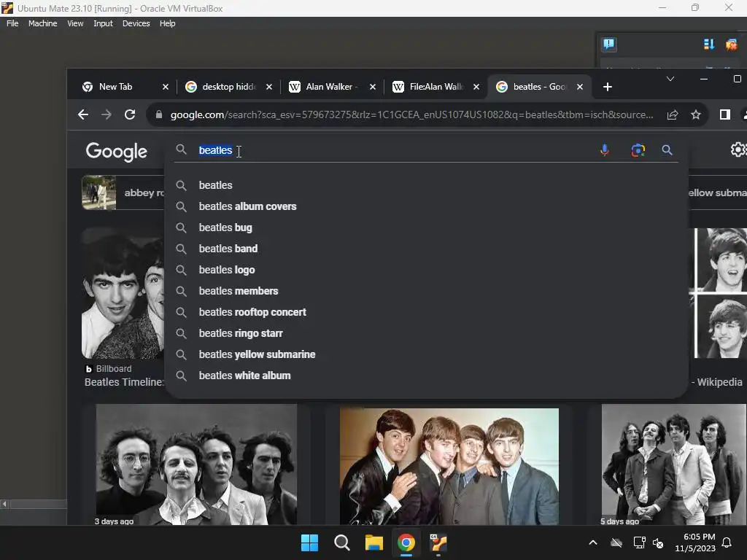
Task: Open Google Lens camera search icon
Action: pos(638,150)
